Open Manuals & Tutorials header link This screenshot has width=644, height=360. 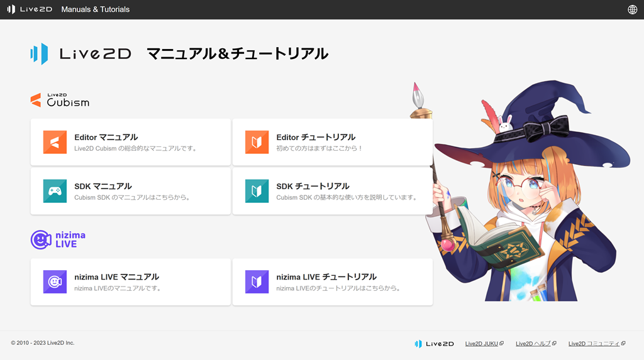coord(96,9)
